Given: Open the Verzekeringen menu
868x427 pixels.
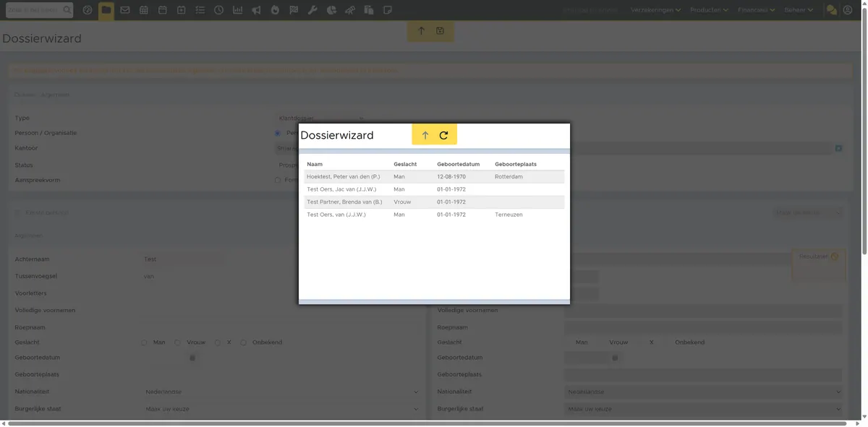Looking at the screenshot, I should pos(656,10).
